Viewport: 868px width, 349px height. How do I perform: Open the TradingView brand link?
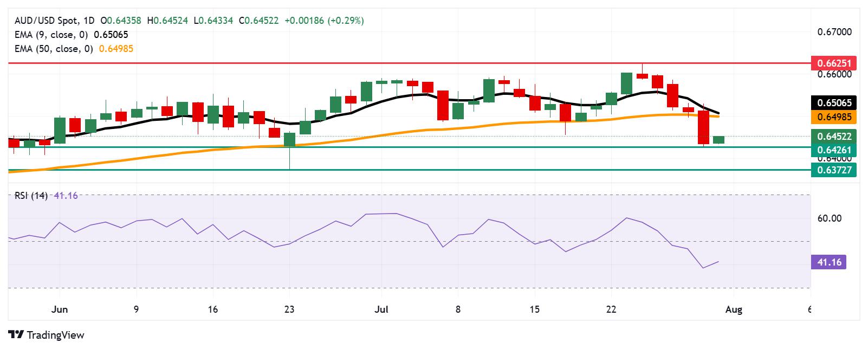tap(47, 335)
